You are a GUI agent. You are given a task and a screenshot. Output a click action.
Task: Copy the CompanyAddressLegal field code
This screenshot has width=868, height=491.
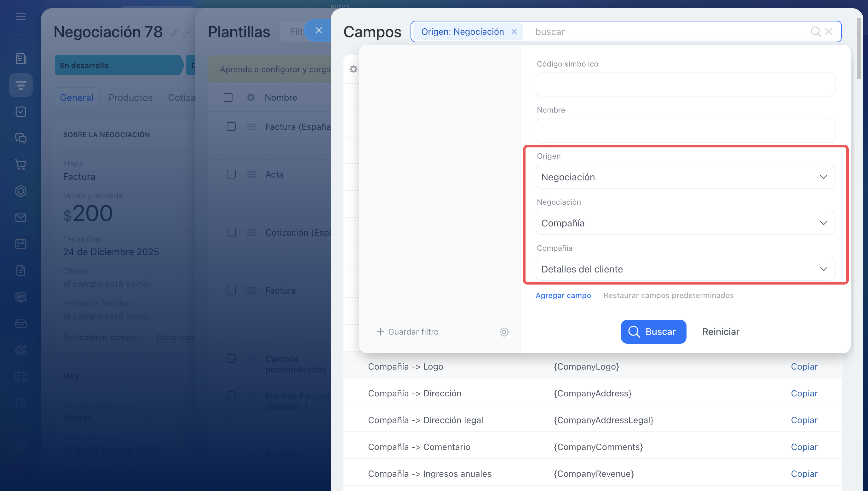coord(804,420)
